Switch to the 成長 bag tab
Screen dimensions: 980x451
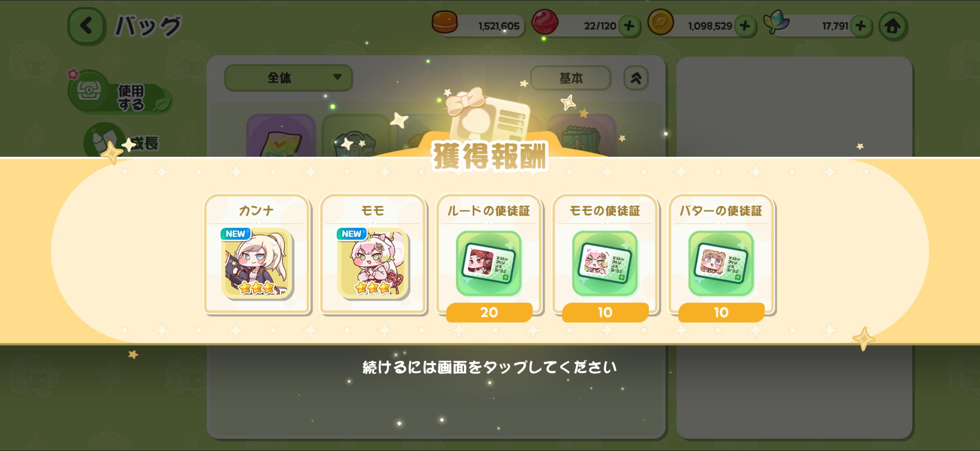(x=121, y=141)
